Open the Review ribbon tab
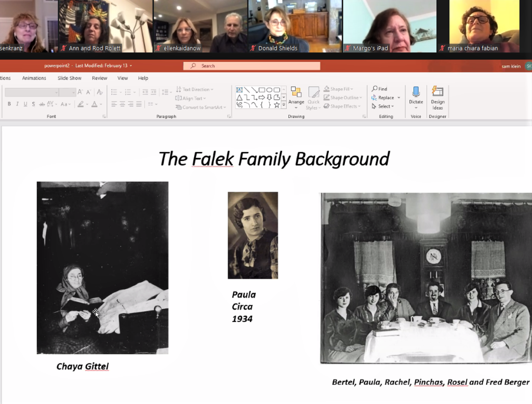The height and width of the screenshot is (404, 532). tap(99, 78)
